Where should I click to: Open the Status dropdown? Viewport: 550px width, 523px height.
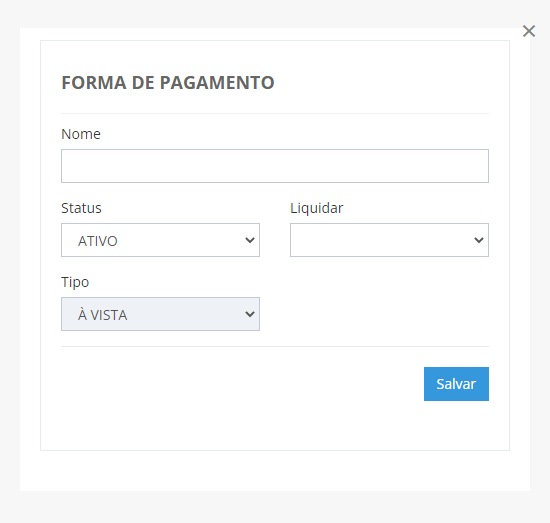pyautogui.click(x=160, y=240)
